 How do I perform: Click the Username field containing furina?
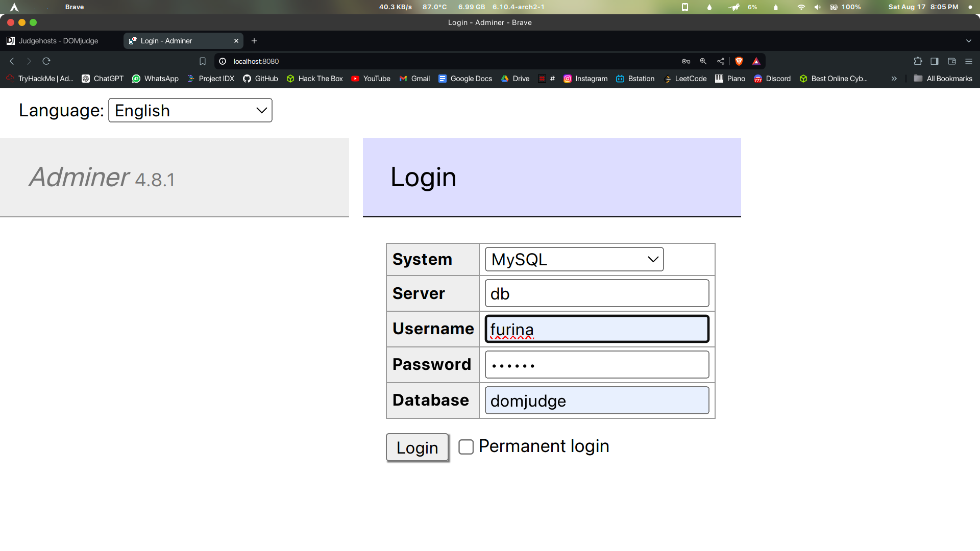tap(597, 329)
